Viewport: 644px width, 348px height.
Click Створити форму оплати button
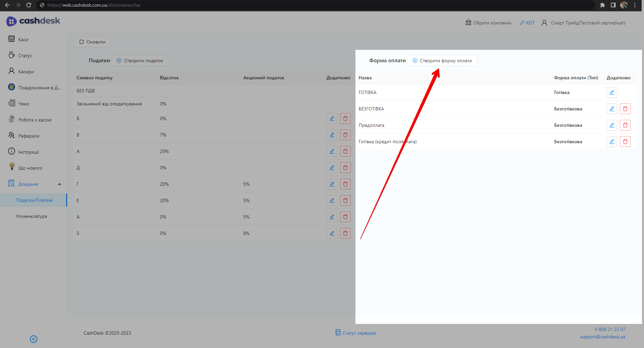442,61
